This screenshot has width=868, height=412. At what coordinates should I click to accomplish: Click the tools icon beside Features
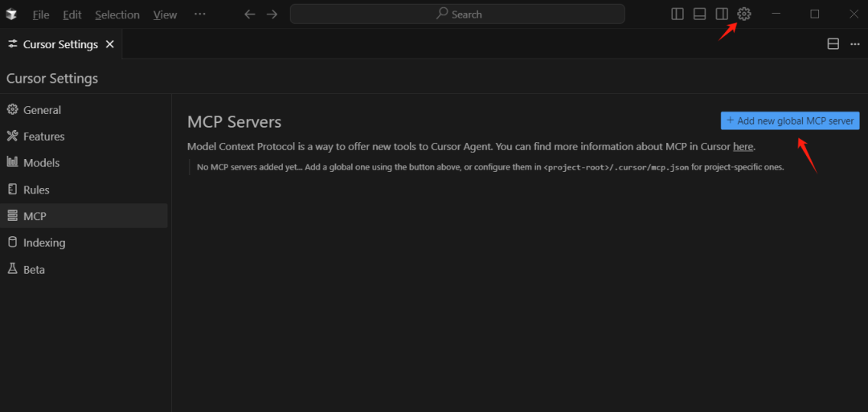12,136
